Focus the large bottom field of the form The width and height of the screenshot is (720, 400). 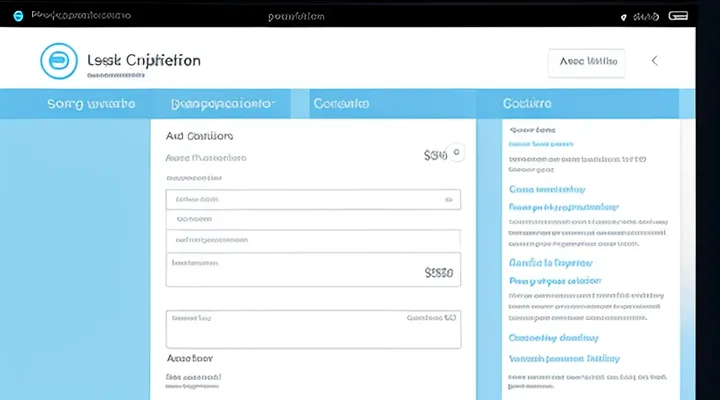313,329
